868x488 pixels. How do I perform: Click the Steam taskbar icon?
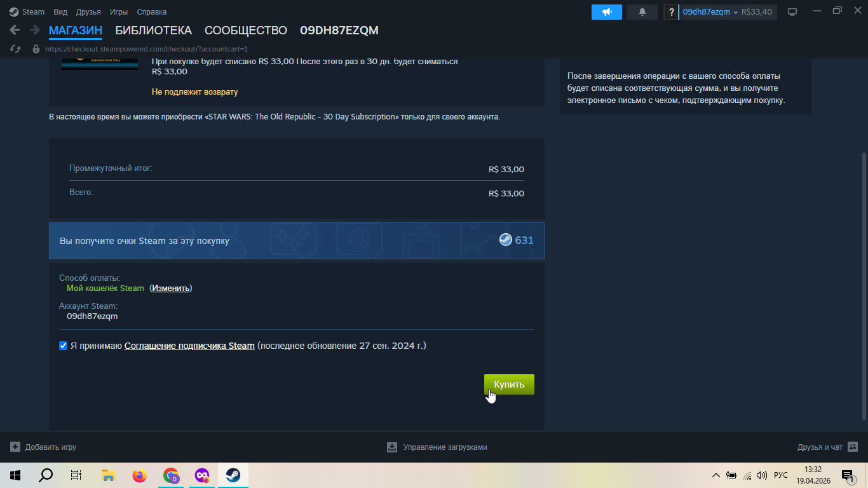pyautogui.click(x=233, y=475)
